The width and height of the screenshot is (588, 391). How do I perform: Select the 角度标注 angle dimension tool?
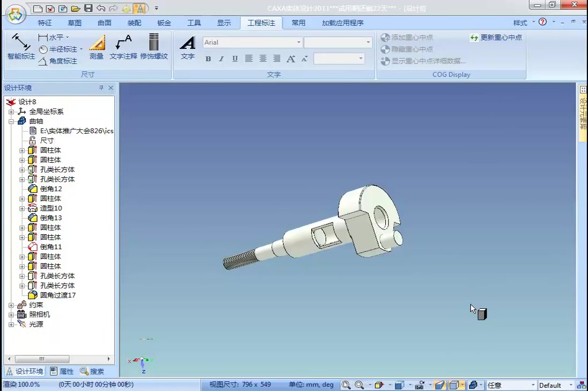(58, 61)
